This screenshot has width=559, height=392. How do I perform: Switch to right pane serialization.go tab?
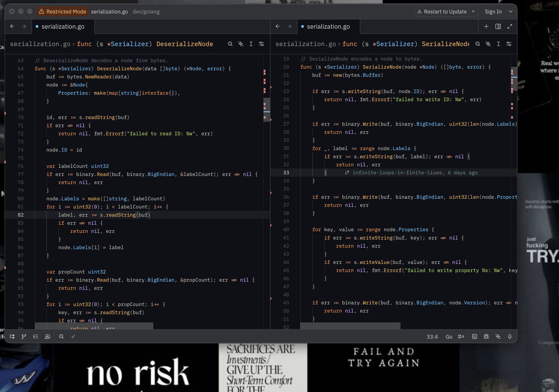tap(328, 26)
